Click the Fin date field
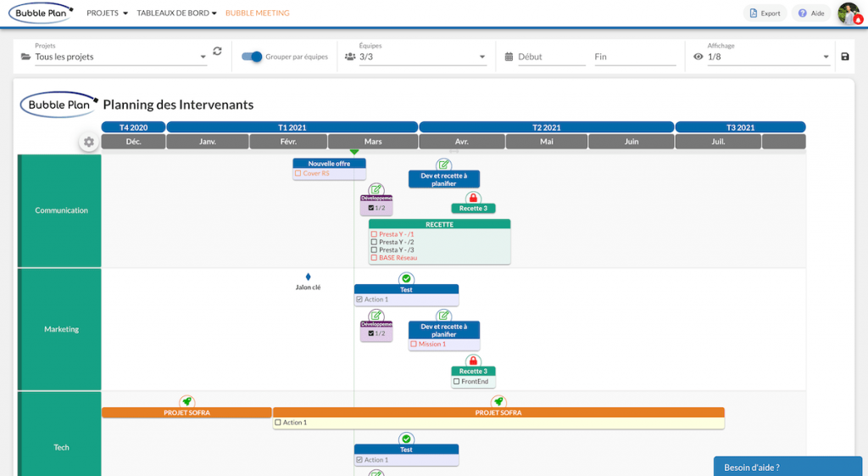The width and height of the screenshot is (868, 476). (x=635, y=57)
